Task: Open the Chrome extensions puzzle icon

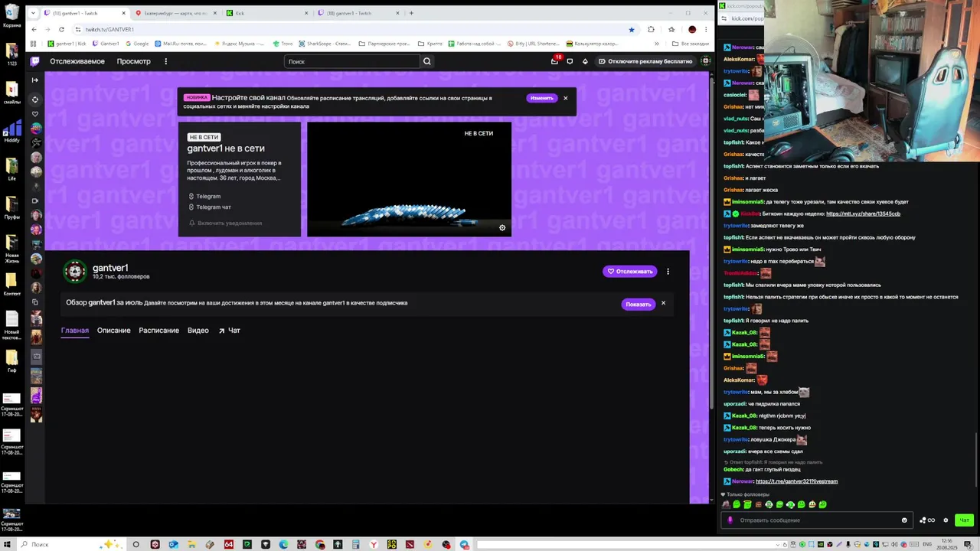Action: pos(651,29)
